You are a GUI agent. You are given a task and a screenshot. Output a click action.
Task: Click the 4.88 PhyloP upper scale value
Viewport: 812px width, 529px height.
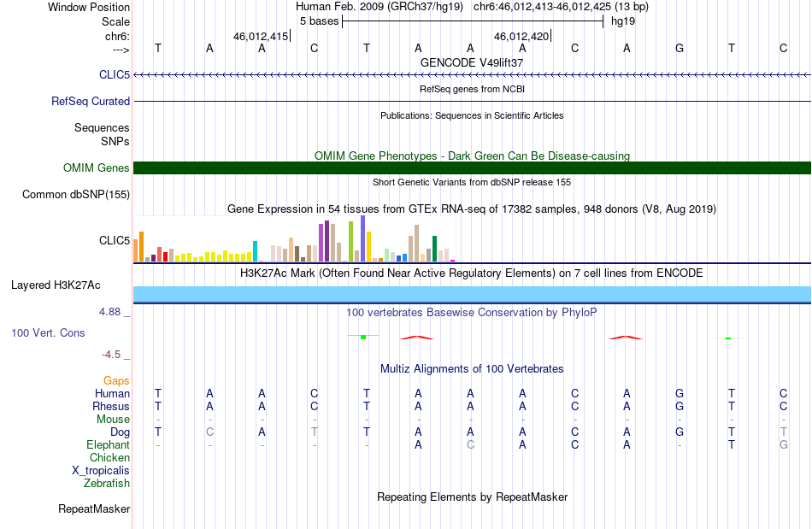109,312
